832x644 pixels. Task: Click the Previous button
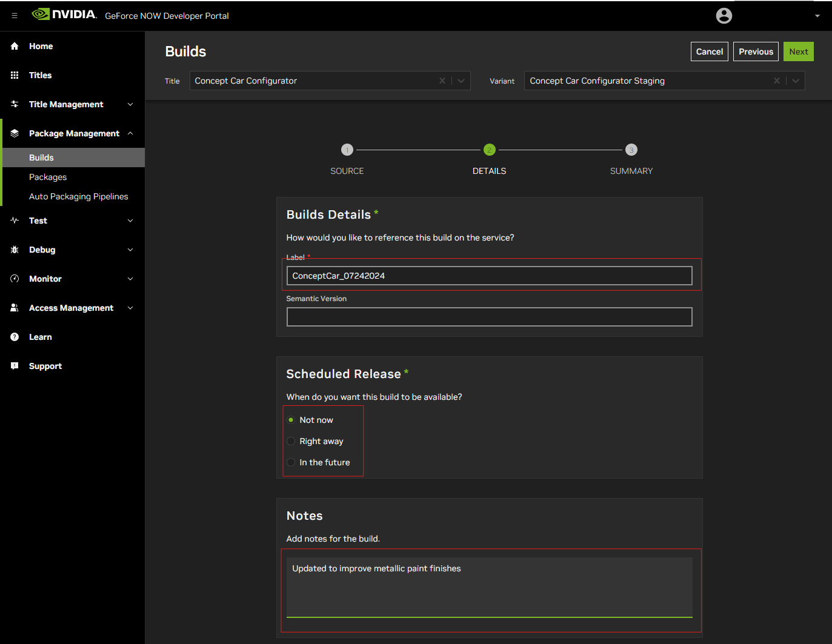pos(756,51)
